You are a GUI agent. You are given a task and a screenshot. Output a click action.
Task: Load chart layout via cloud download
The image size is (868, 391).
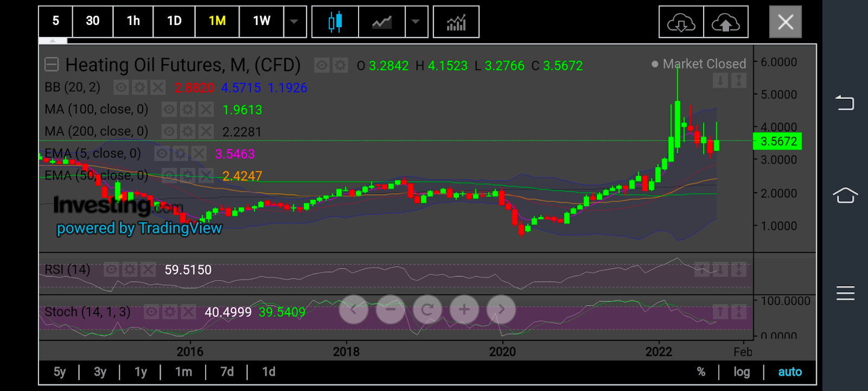click(x=681, y=22)
